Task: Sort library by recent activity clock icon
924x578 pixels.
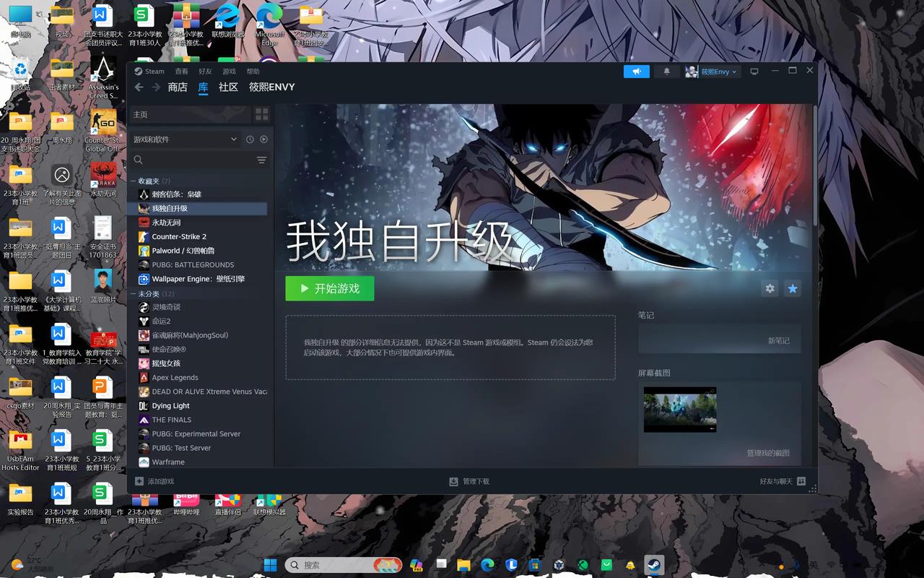Action: coord(250,139)
